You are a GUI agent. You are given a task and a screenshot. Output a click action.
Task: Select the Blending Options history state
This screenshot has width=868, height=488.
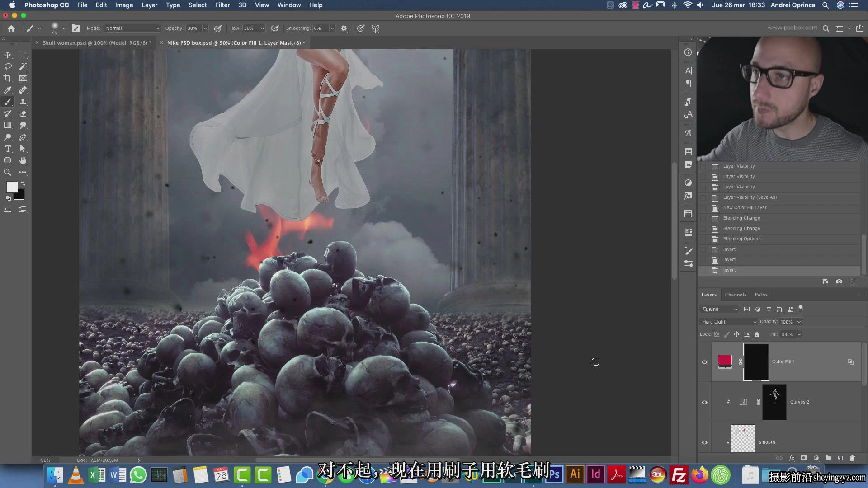pos(778,239)
